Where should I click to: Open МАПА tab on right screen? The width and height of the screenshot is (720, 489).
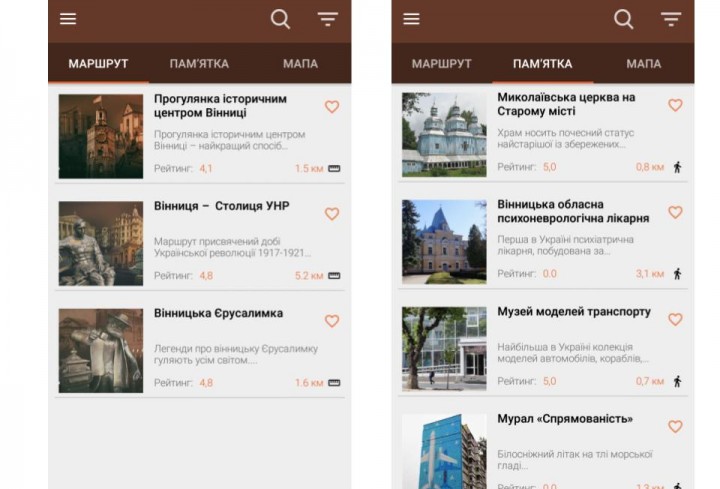click(644, 64)
